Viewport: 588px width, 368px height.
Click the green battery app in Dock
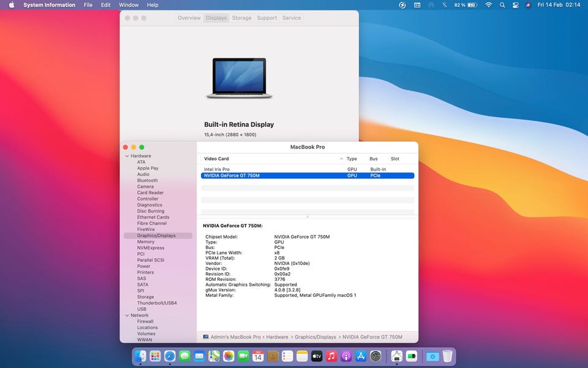[x=412, y=356]
